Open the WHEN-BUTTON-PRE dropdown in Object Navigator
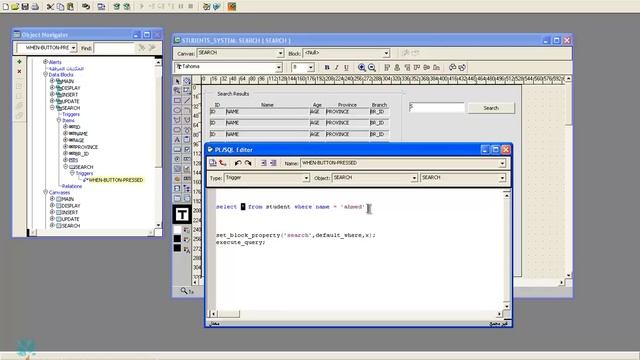This screenshot has height=360, width=640. (73, 48)
